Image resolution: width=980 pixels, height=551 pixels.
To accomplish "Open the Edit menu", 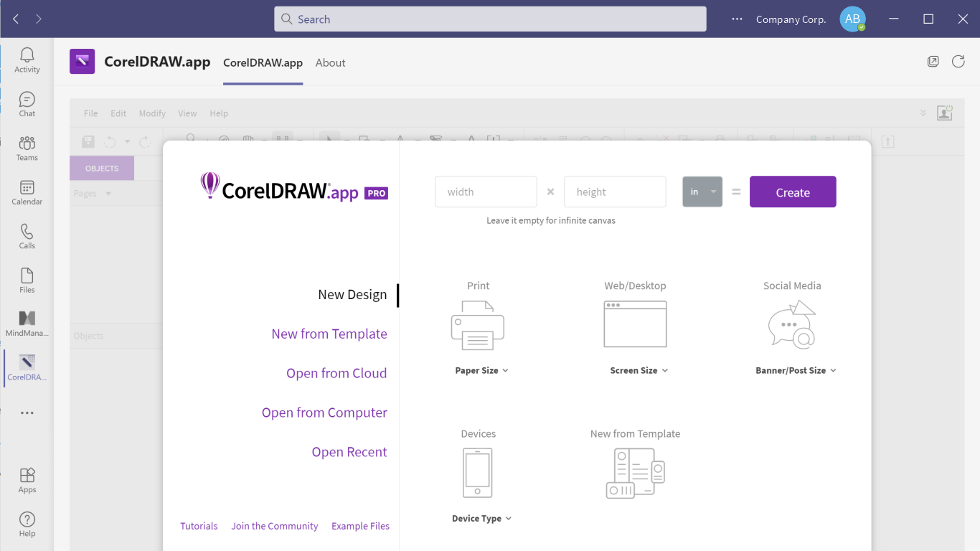I will pyautogui.click(x=118, y=113).
